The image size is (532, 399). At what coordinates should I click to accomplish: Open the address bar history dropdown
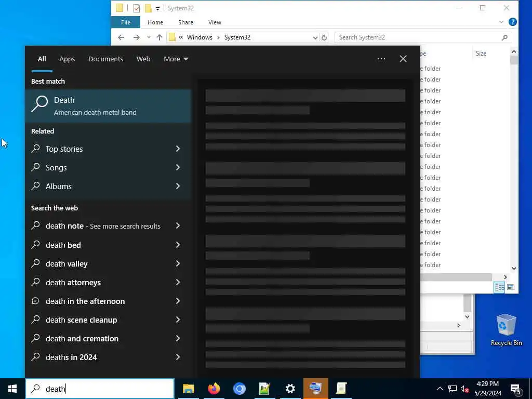pyautogui.click(x=315, y=37)
